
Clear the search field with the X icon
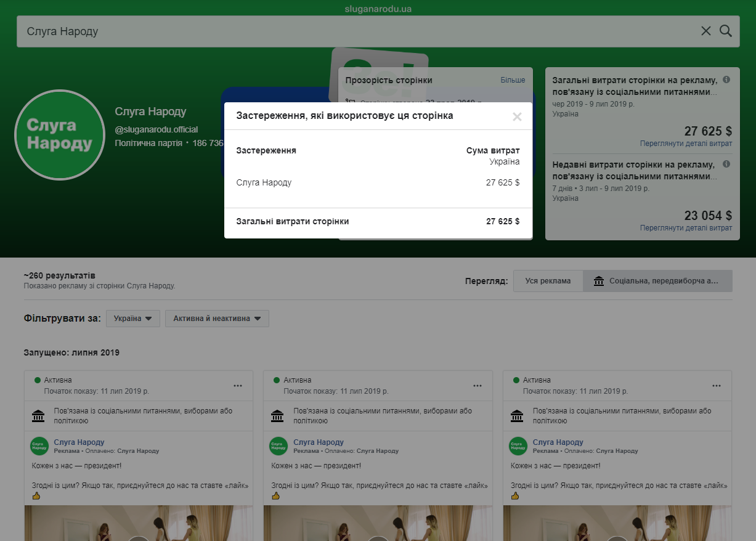tap(706, 31)
